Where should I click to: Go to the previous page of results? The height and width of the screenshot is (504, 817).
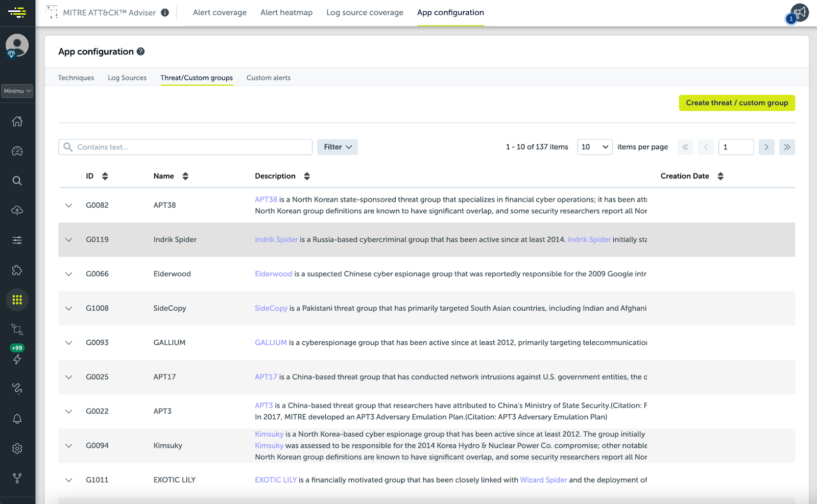pyautogui.click(x=706, y=147)
